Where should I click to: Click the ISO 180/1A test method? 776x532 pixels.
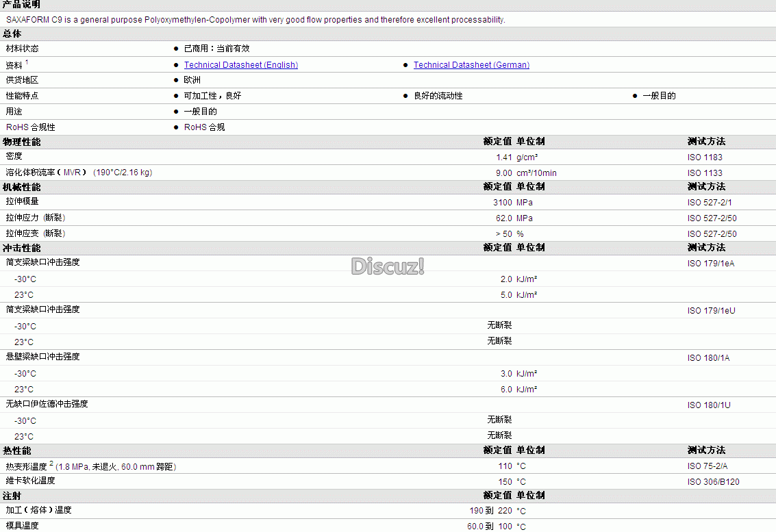coord(708,358)
